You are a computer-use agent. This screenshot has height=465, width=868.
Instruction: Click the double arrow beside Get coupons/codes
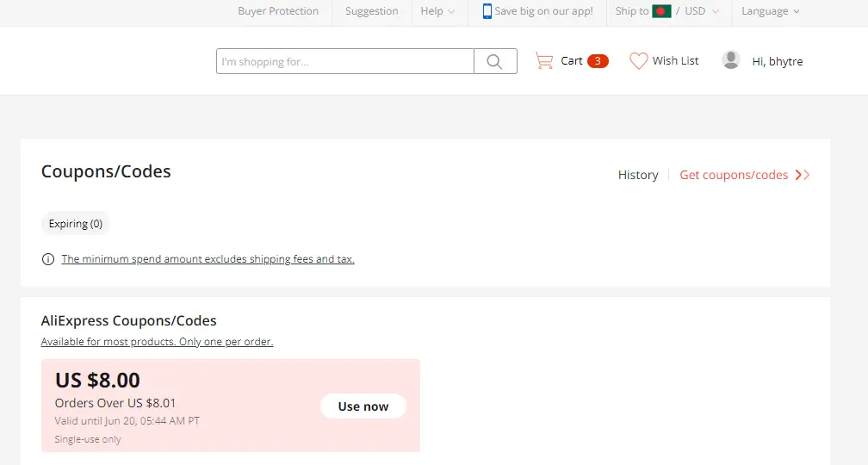click(803, 175)
